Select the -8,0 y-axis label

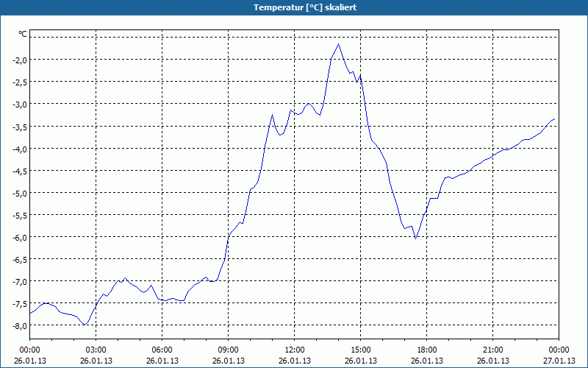point(19,325)
